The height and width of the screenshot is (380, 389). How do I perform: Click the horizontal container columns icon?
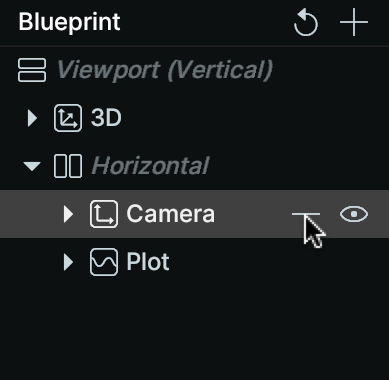pyautogui.click(x=68, y=166)
